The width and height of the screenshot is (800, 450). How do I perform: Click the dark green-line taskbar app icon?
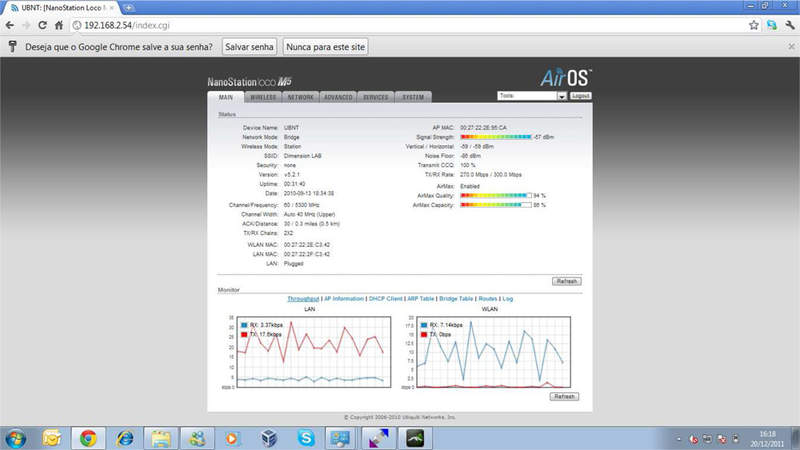point(415,438)
